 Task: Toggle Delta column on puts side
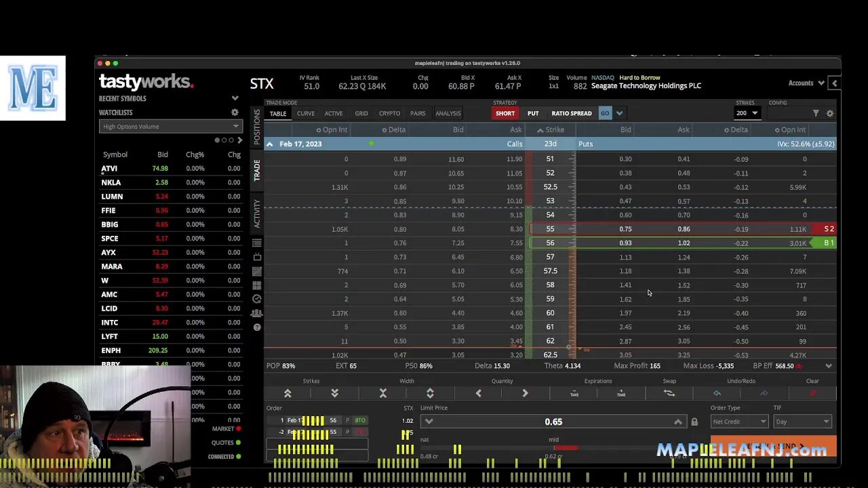pyautogui.click(x=736, y=129)
